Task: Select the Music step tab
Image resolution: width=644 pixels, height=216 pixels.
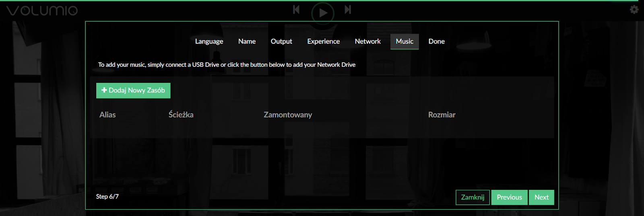Action: [405, 41]
